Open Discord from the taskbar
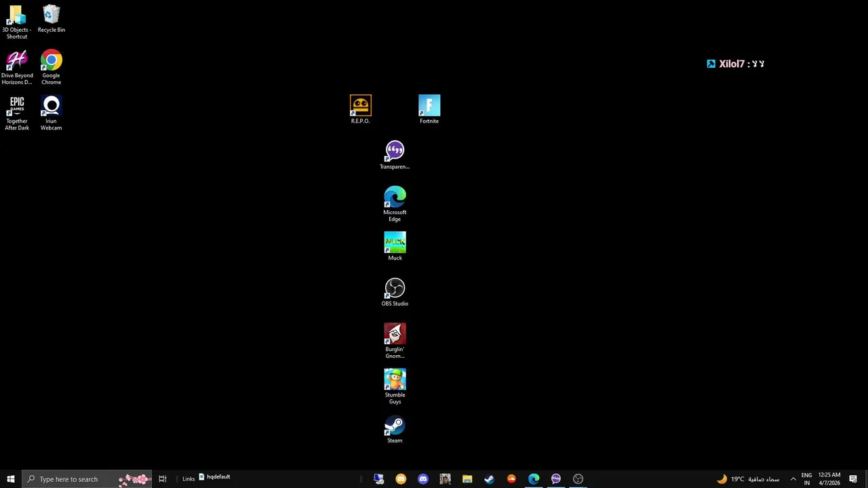 click(x=423, y=479)
